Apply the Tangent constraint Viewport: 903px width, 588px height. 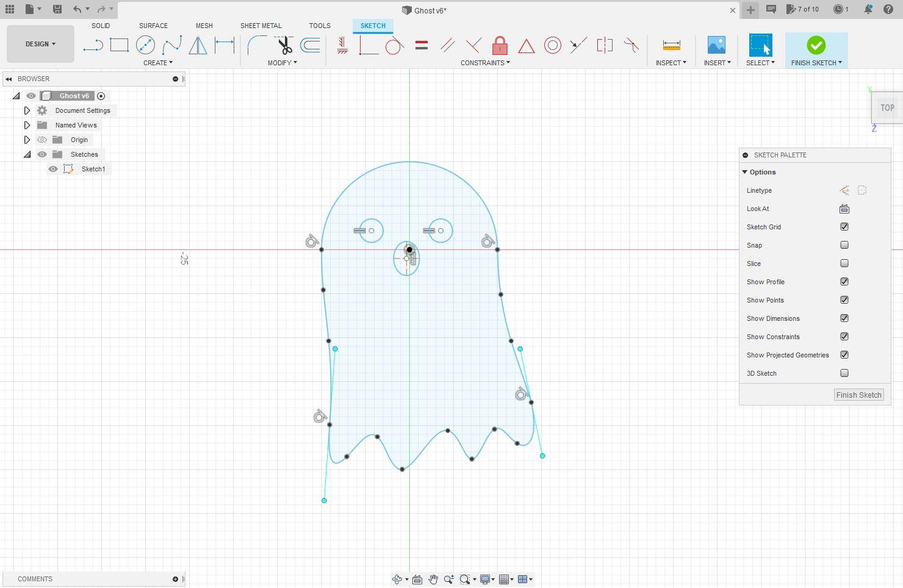(x=394, y=45)
